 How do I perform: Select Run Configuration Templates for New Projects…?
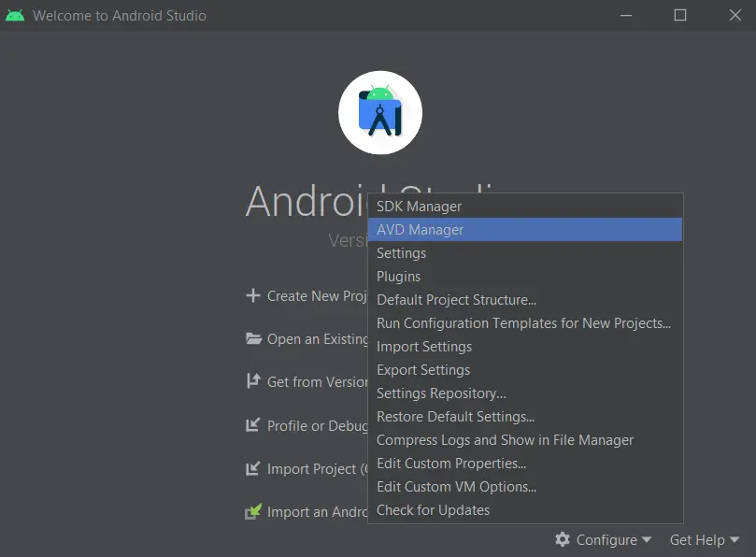tap(525, 323)
